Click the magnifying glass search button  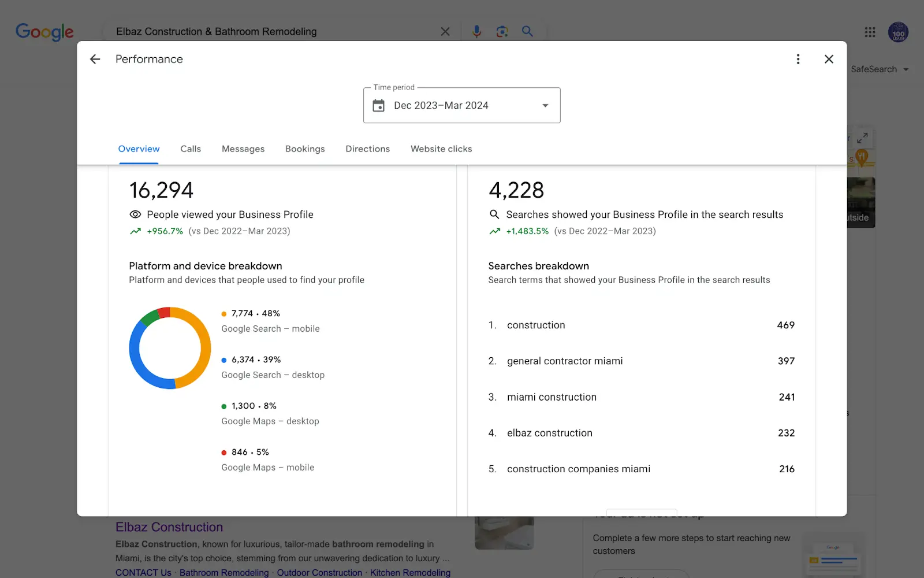coord(527,31)
